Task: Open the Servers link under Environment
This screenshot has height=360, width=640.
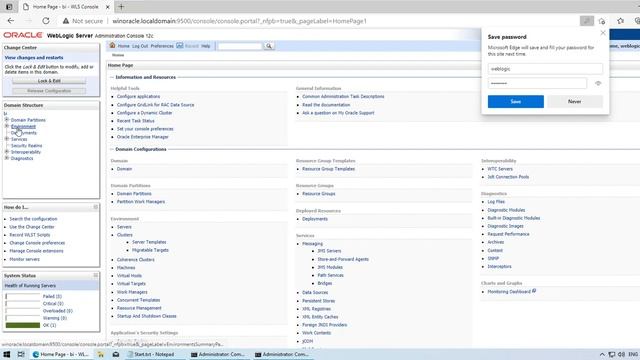Action: point(124,227)
